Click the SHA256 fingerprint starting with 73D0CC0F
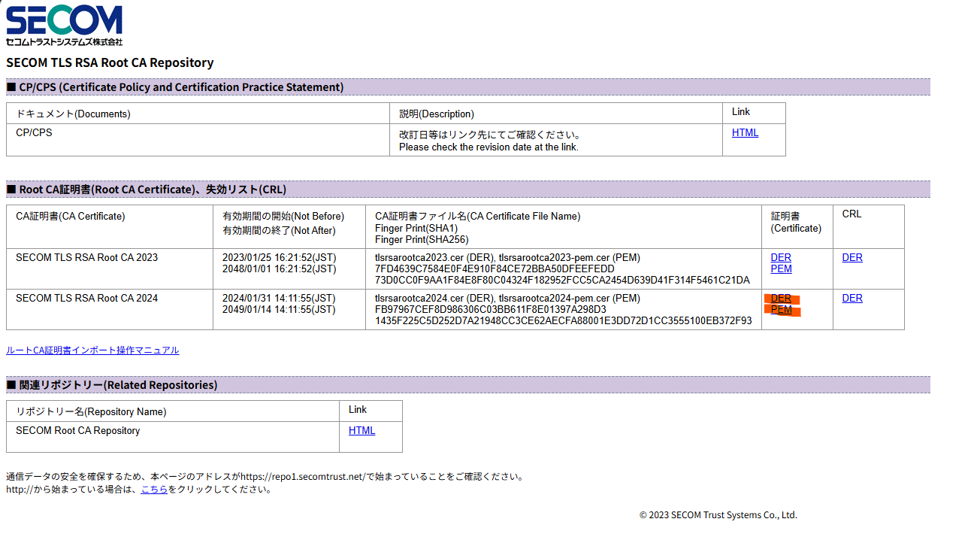 click(x=561, y=281)
